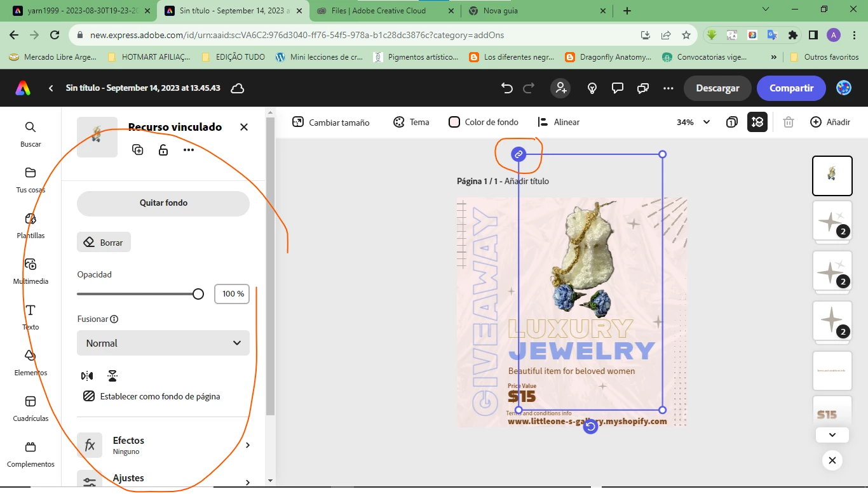The height and width of the screenshot is (494, 868).
Task: Flip image vertically
Action: pyautogui.click(x=112, y=376)
